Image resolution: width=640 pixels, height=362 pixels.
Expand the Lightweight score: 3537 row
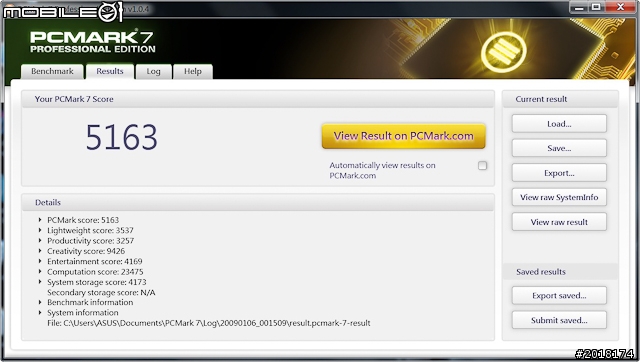[x=40, y=230]
